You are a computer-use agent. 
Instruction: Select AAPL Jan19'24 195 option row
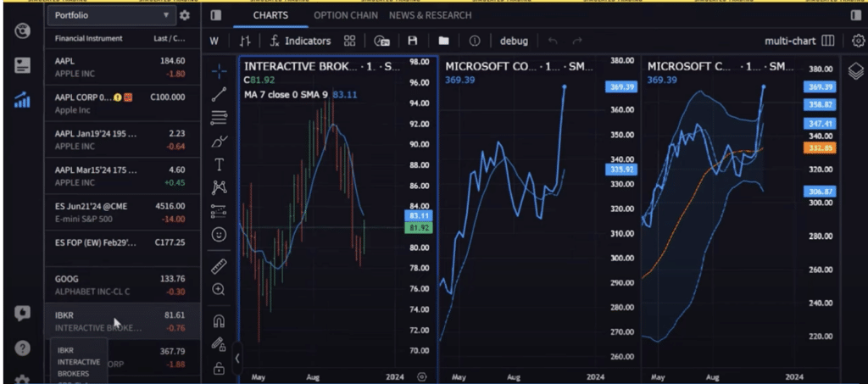[x=122, y=139]
